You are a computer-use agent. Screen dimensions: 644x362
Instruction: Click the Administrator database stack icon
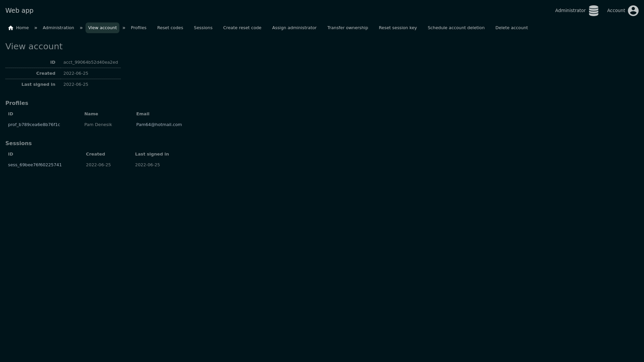(593, 11)
